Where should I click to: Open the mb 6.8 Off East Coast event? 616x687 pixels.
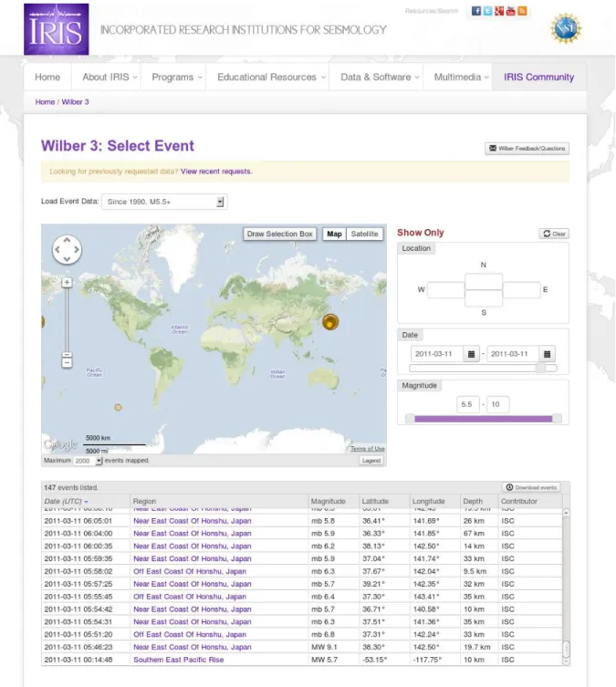click(x=190, y=634)
